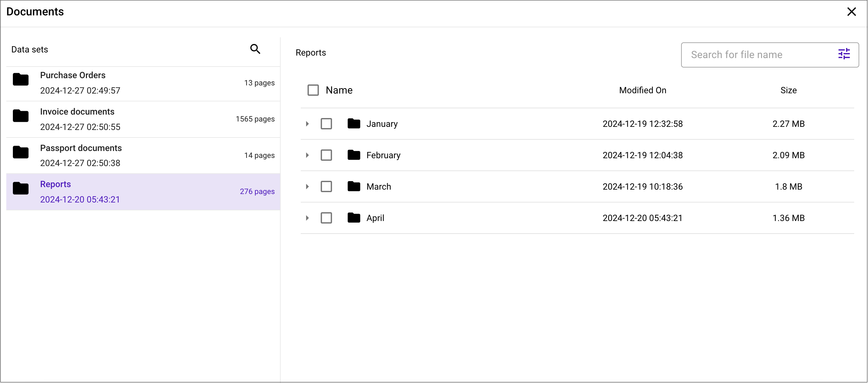Check the March folder checkbox

326,186
